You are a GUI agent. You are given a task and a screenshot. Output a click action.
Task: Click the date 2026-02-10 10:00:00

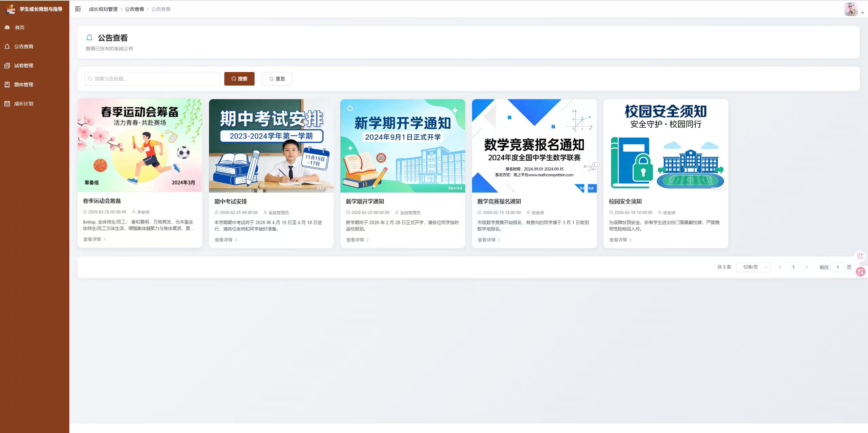[x=633, y=213]
